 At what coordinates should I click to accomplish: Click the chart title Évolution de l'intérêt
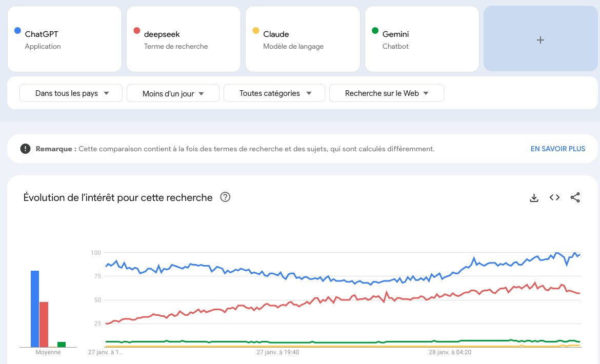[118, 198]
